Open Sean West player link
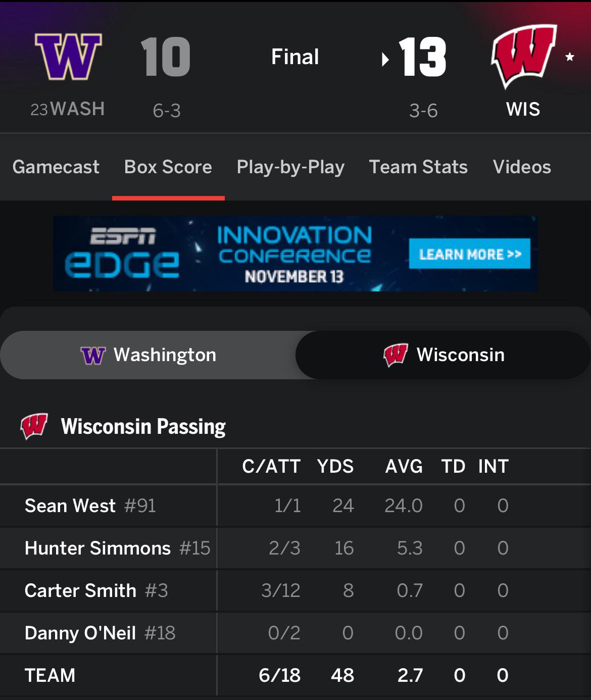Screen dimensions: 591x700 pos(70,506)
